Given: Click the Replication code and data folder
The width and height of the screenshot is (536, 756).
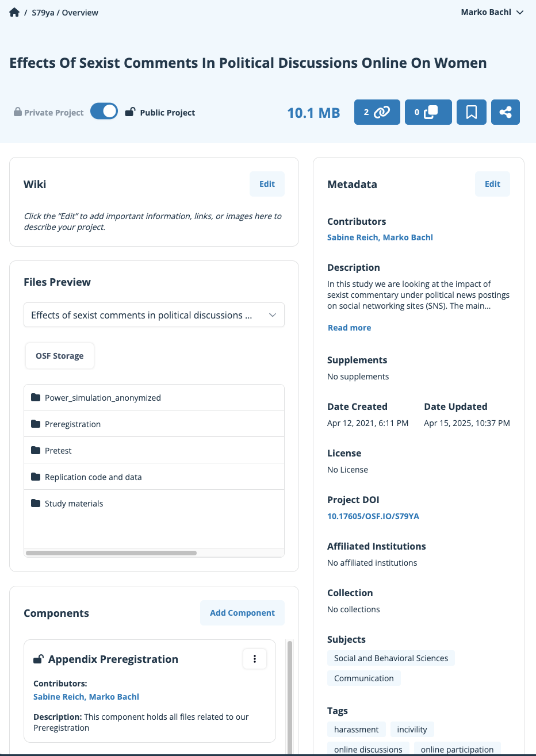Looking at the screenshot, I should [93, 477].
